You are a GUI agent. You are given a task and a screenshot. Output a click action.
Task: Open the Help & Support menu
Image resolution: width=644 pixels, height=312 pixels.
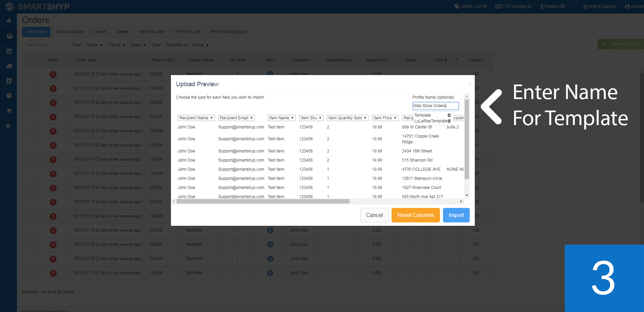pos(600,6)
